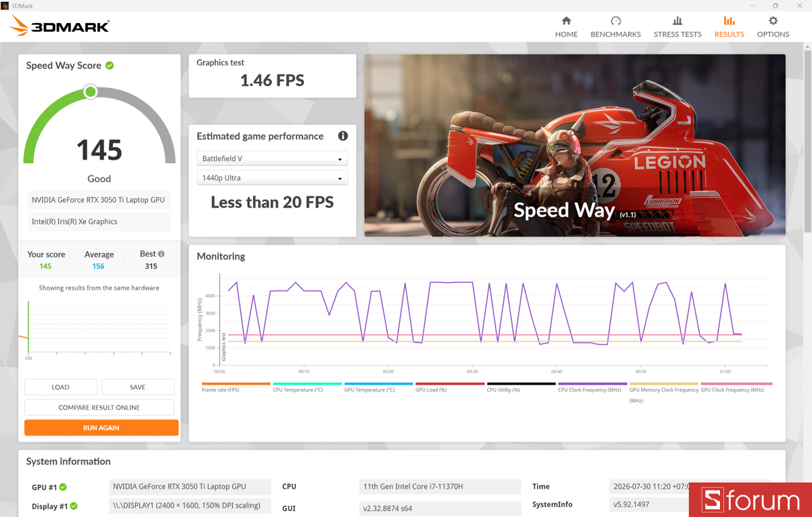The image size is (812, 517).
Task: Click the 3DMark title bar app icon
Action: click(x=5, y=5)
